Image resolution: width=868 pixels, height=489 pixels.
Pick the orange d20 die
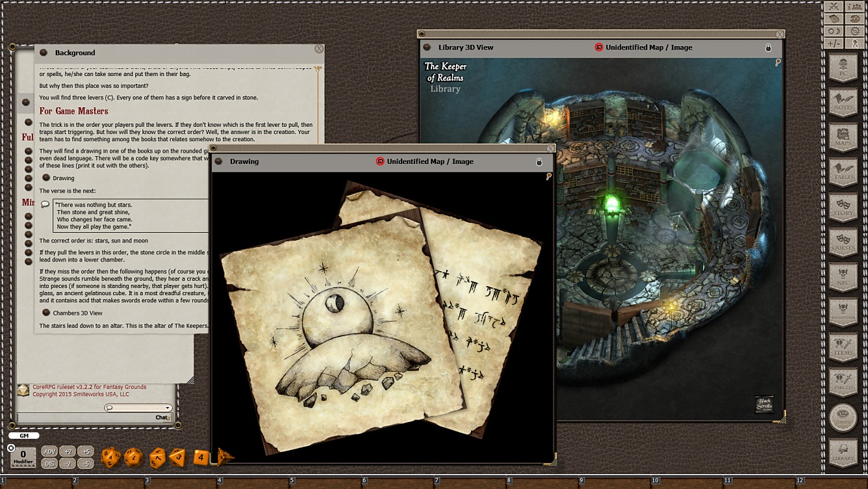click(110, 457)
